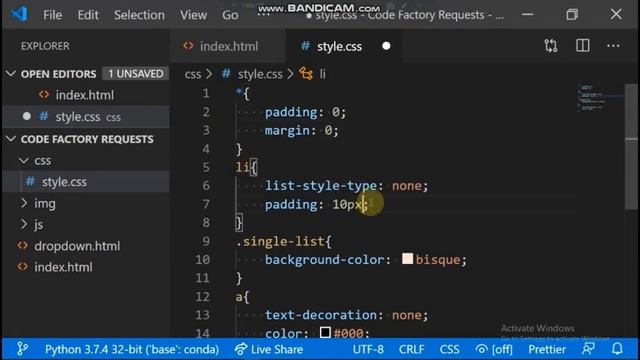This screenshot has height=360, width=640.
Task: Open the Selection menu
Action: (139, 15)
